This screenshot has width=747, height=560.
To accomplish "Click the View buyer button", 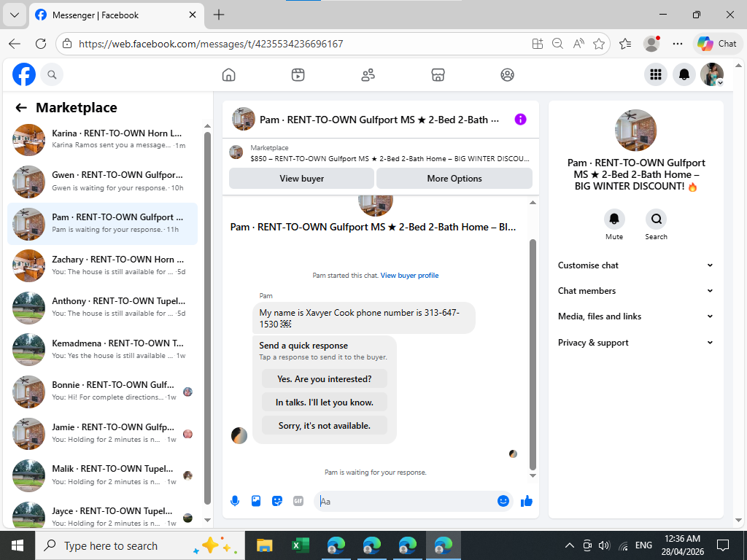I will pyautogui.click(x=301, y=179).
